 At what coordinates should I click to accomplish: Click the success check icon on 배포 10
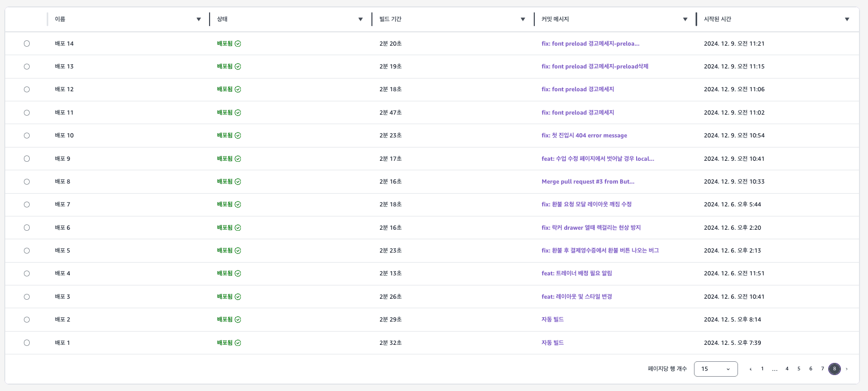(x=238, y=135)
